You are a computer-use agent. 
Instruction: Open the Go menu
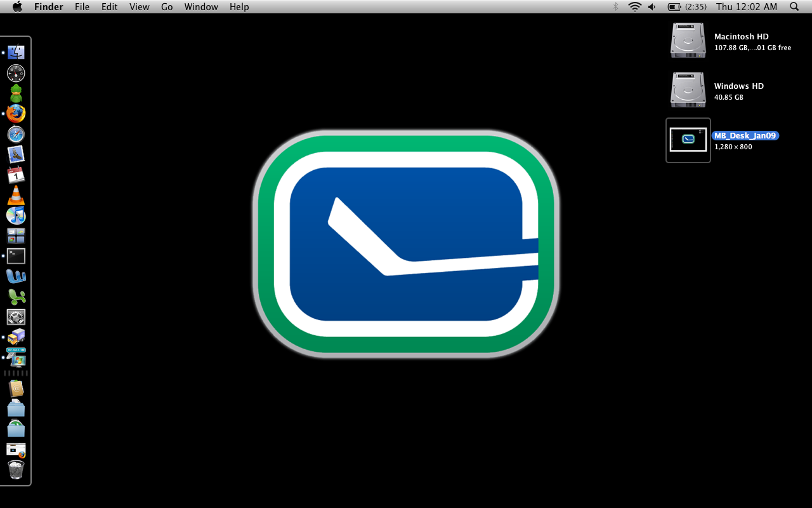pyautogui.click(x=167, y=6)
